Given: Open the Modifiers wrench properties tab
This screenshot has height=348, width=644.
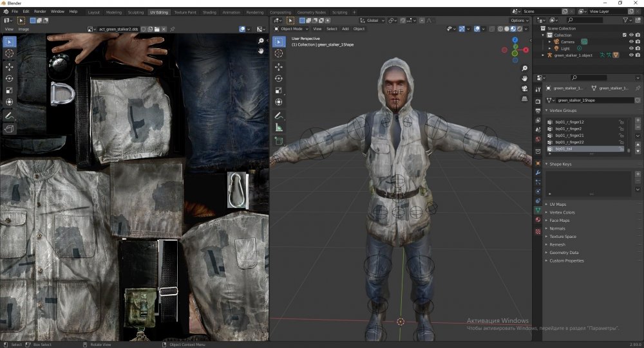Looking at the screenshot, I should tap(538, 172).
